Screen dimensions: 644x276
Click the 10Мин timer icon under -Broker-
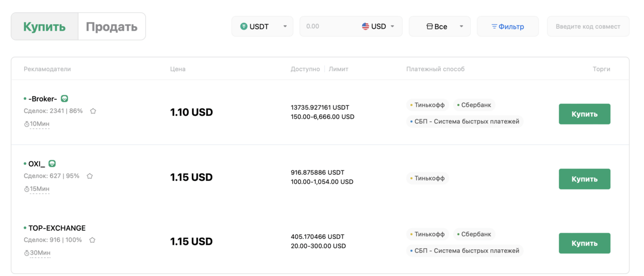coord(27,124)
